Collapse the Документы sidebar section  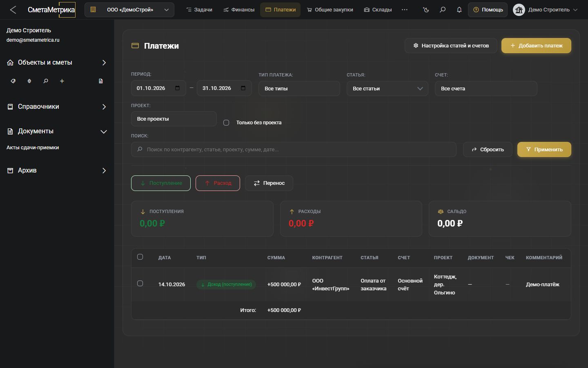(57, 131)
